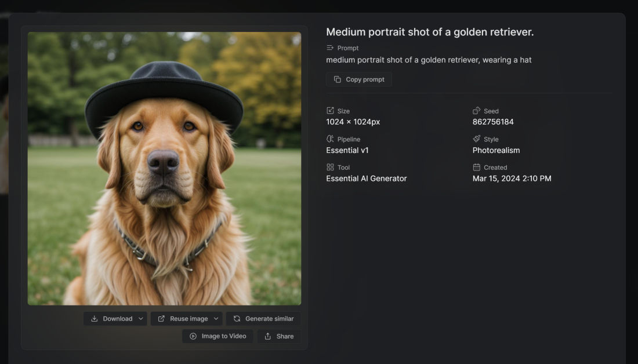Click the Size icon next to the Size label
638x364 pixels.
pyautogui.click(x=329, y=111)
